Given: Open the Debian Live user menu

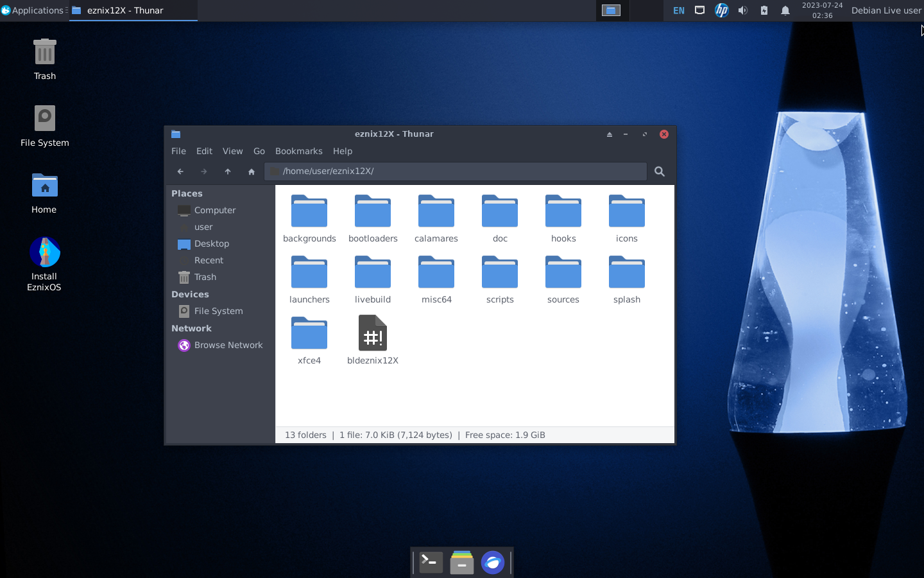Looking at the screenshot, I should [886, 10].
